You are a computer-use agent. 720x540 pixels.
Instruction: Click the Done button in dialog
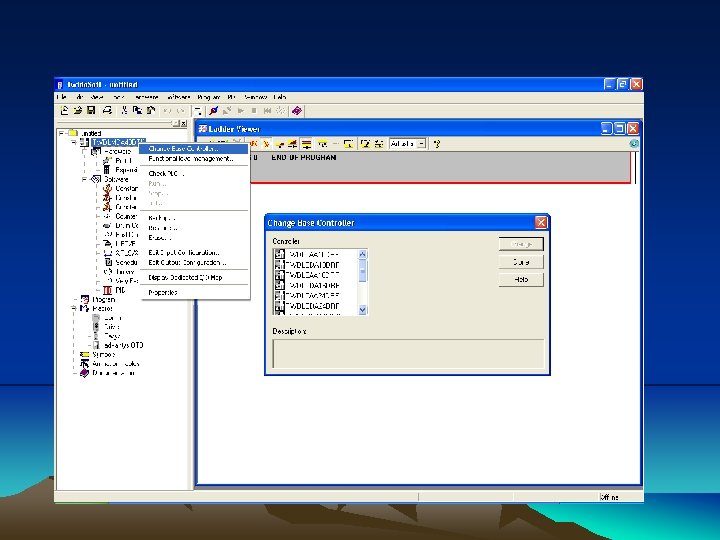point(521,262)
